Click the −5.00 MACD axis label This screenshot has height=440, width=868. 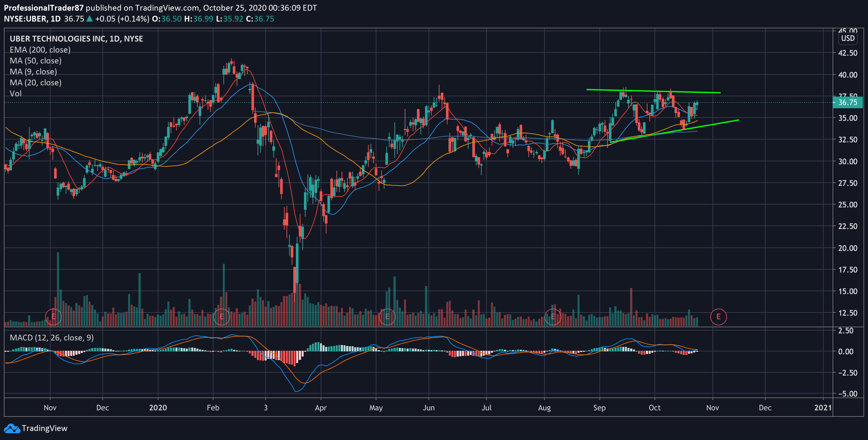(x=847, y=394)
